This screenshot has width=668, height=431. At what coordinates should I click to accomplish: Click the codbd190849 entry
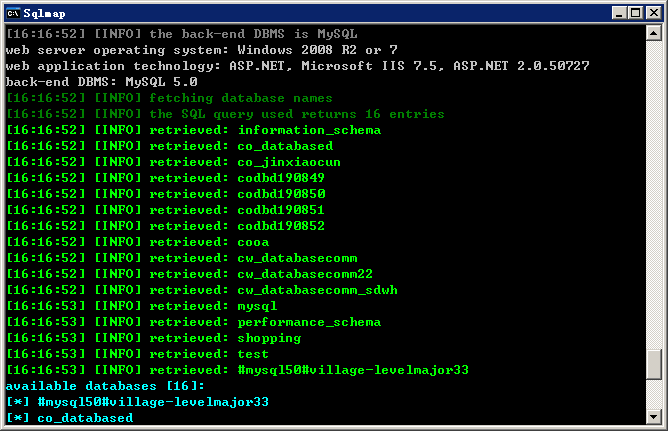tap(281, 178)
